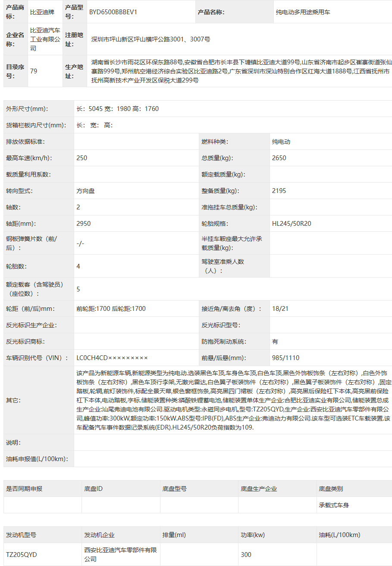The height and width of the screenshot is (566, 392).
Task: Click label 说明:
Action: tap(13, 443)
